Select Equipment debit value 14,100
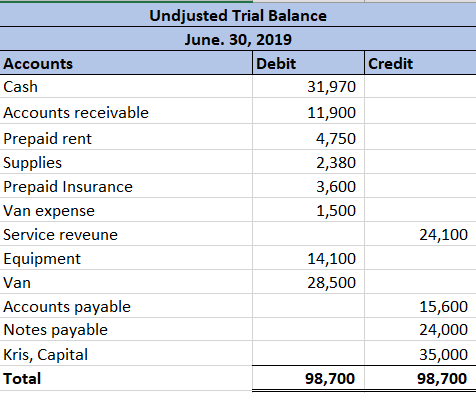The image size is (476, 393). [x=308, y=258]
